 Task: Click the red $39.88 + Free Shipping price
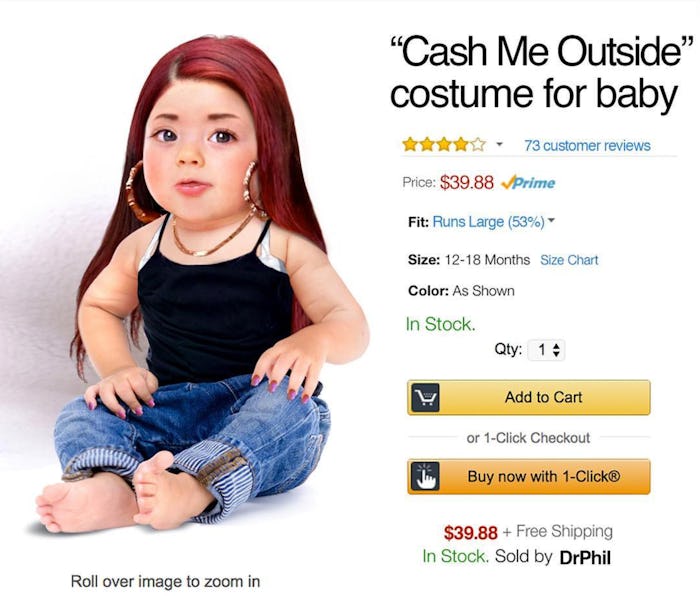(x=471, y=532)
